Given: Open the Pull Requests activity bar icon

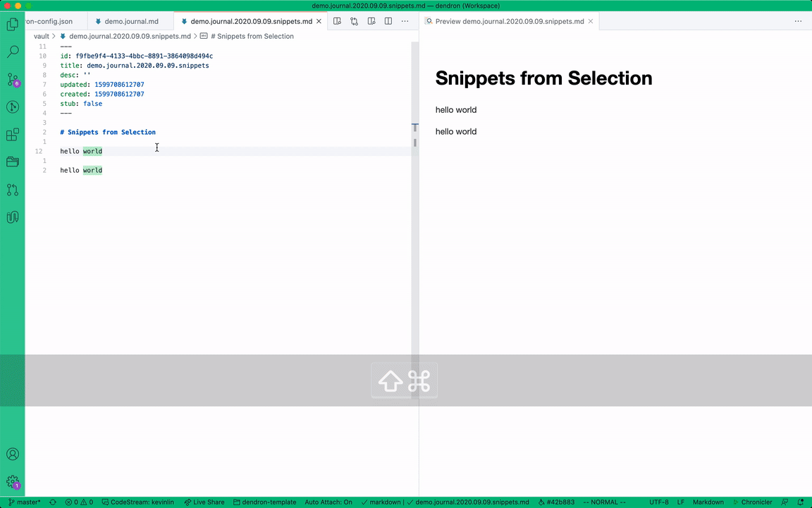Looking at the screenshot, I should coord(12,190).
